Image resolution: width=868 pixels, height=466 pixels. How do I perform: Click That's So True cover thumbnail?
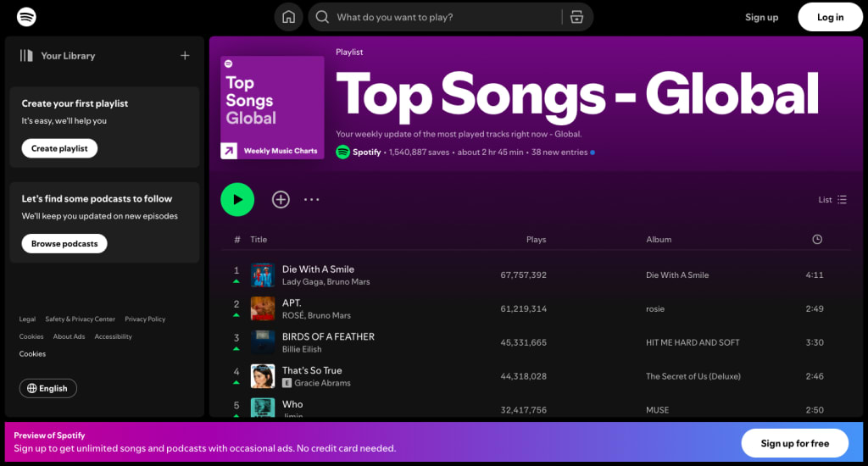[x=263, y=376]
